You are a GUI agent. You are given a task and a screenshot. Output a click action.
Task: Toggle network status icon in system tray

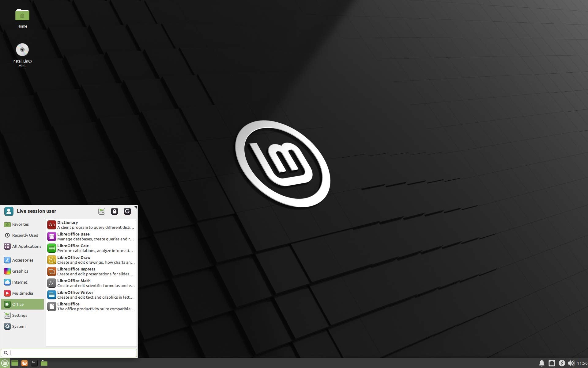point(552,363)
